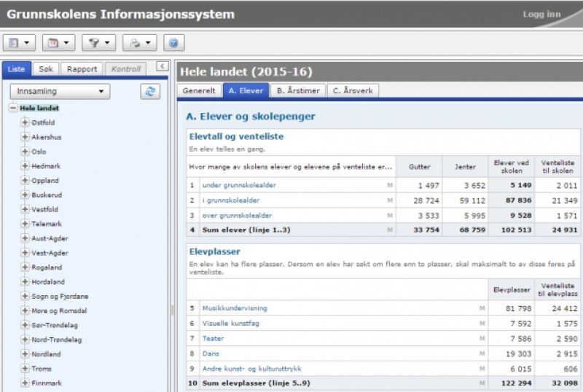Expand the Østfold tree node

pos(25,122)
